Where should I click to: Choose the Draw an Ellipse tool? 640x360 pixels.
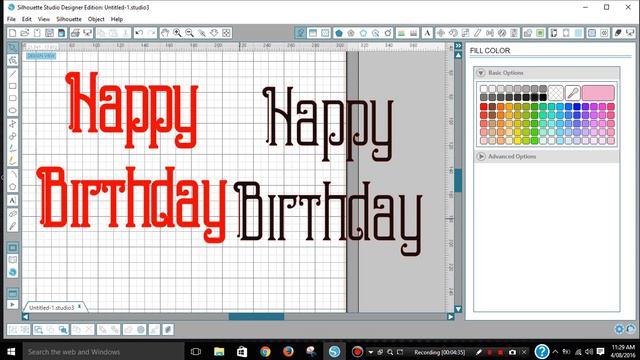click(13, 111)
